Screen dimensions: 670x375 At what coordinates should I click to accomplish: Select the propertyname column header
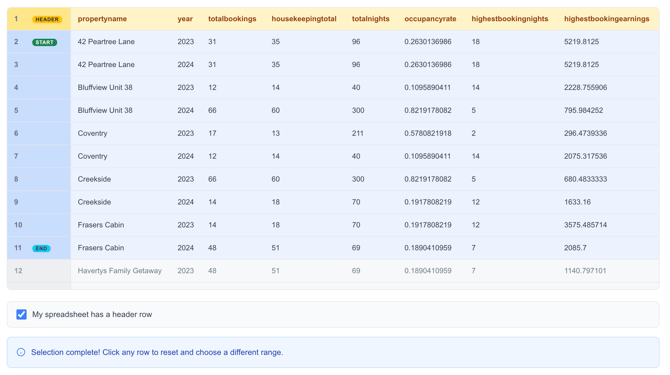102,19
